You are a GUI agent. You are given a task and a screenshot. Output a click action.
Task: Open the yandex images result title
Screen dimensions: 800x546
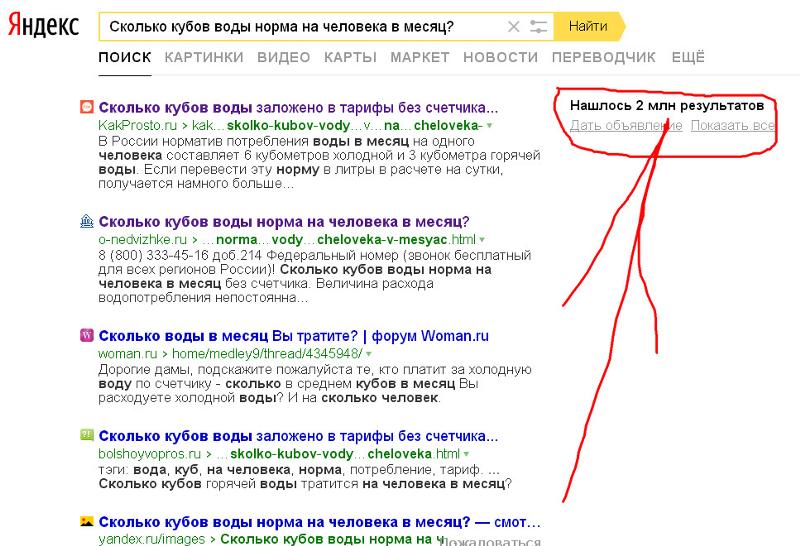(x=319, y=522)
